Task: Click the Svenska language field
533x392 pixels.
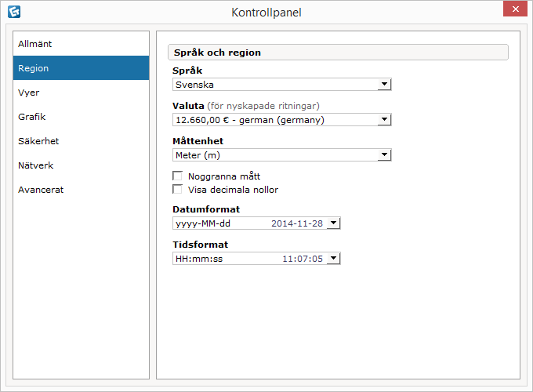Action: pyautogui.click(x=274, y=85)
